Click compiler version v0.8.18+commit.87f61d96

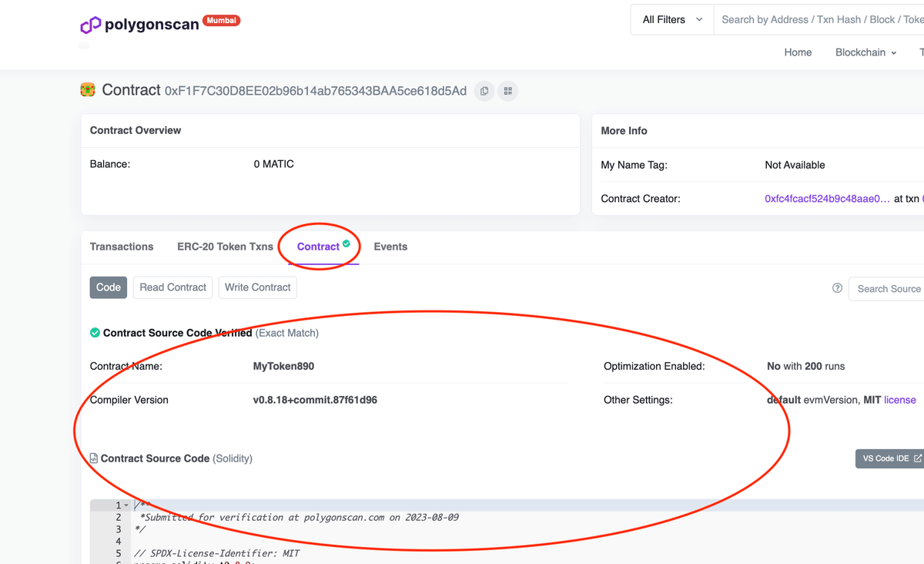315,400
